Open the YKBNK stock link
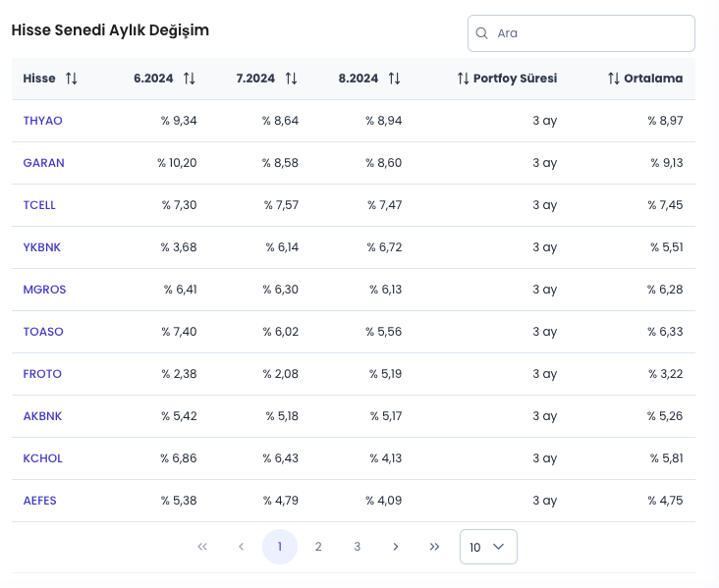The height and width of the screenshot is (588, 719). click(41, 247)
